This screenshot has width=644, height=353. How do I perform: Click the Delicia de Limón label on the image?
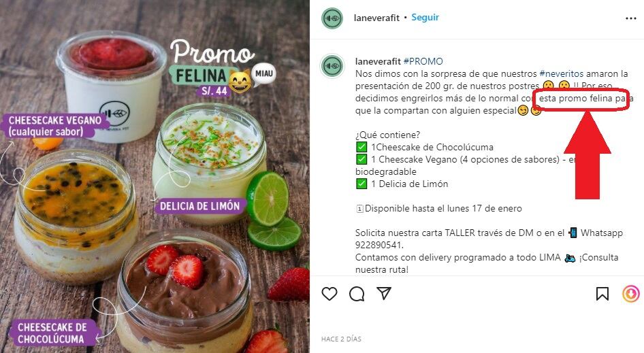click(x=200, y=205)
